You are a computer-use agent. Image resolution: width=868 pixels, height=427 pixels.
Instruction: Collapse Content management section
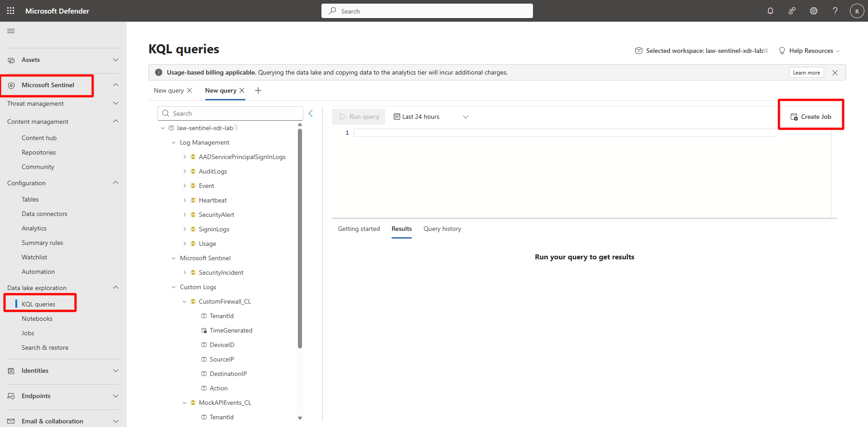(x=116, y=121)
